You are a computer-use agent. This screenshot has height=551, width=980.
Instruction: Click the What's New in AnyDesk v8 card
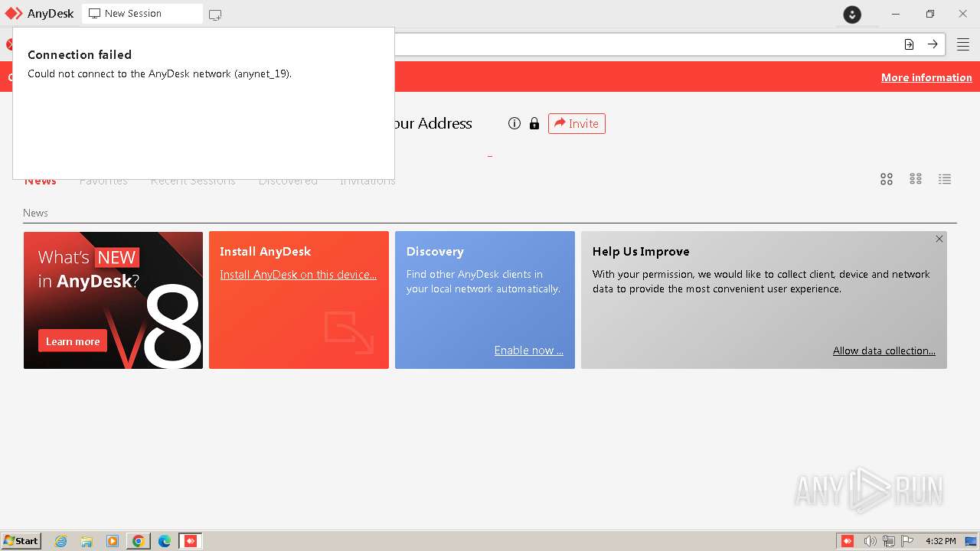[113, 300]
